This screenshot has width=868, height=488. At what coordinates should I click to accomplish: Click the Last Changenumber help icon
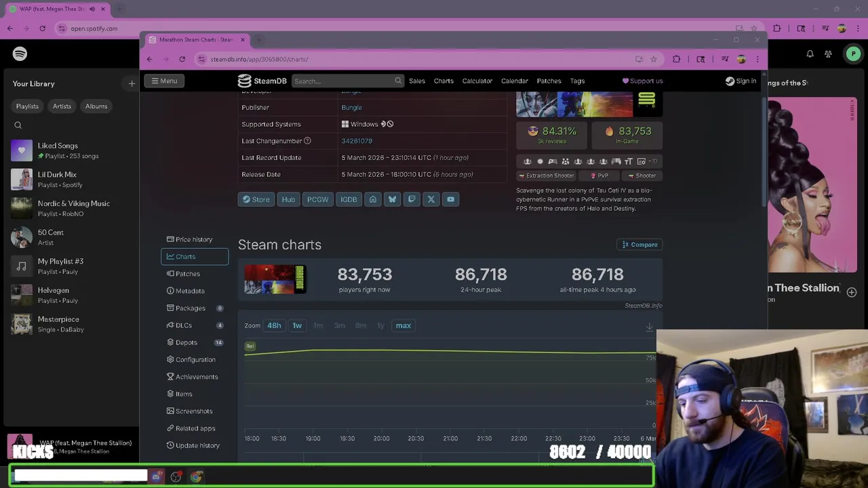click(307, 141)
